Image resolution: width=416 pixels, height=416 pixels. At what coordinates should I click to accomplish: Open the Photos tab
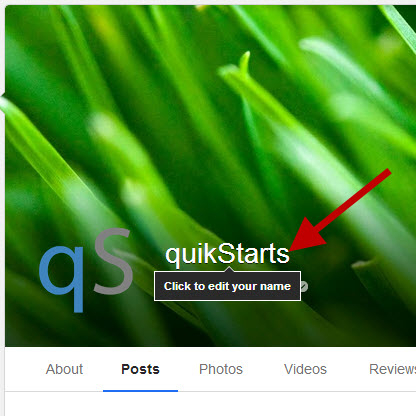pos(221,369)
